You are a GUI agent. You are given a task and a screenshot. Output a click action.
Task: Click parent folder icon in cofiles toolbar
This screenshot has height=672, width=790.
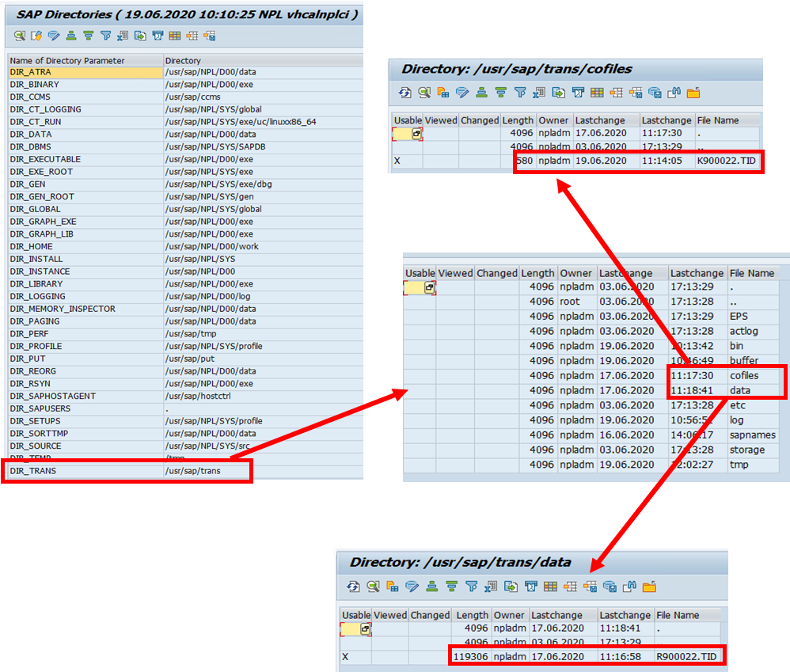click(693, 93)
